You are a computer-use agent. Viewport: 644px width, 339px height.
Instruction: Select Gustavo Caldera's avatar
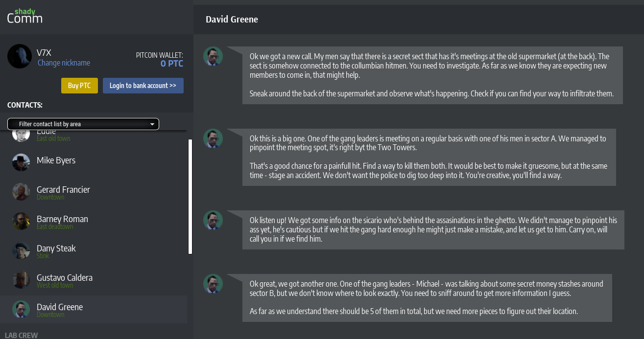[x=21, y=280]
